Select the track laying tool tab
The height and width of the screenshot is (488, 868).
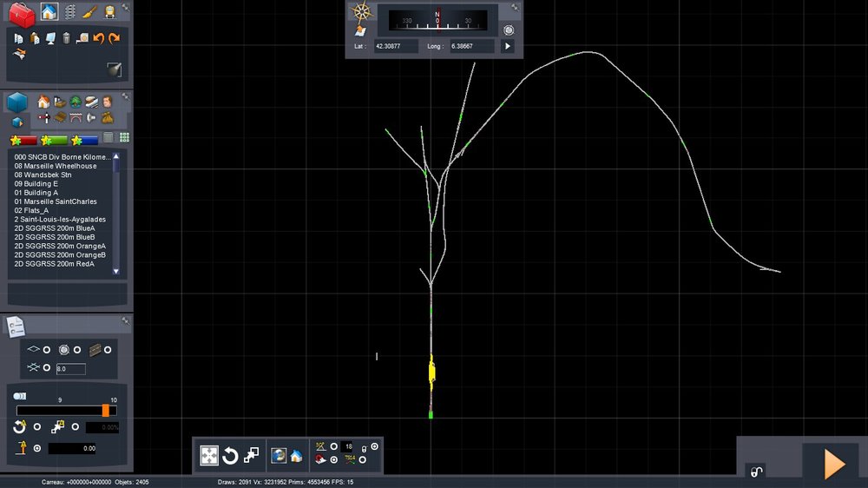(69, 12)
